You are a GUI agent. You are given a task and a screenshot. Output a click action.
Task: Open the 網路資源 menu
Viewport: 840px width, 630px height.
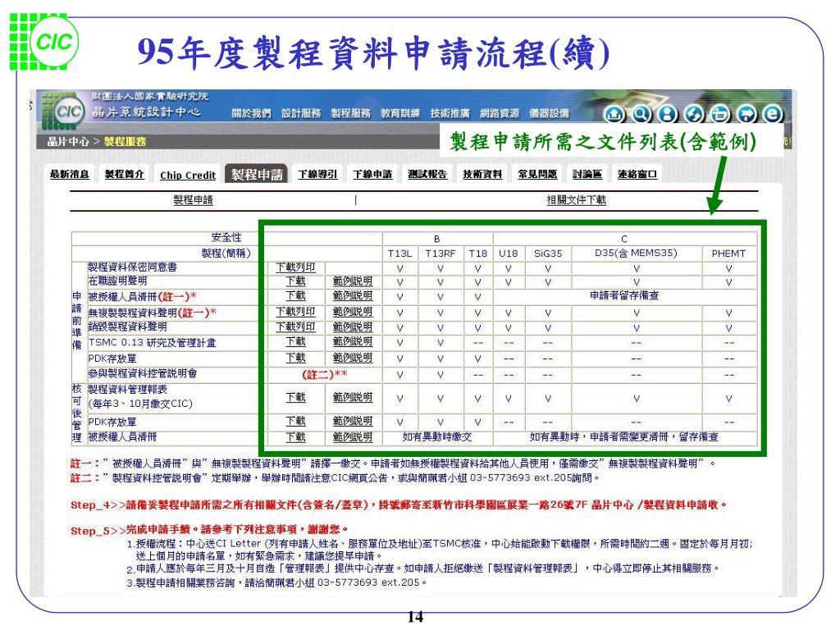point(500,113)
